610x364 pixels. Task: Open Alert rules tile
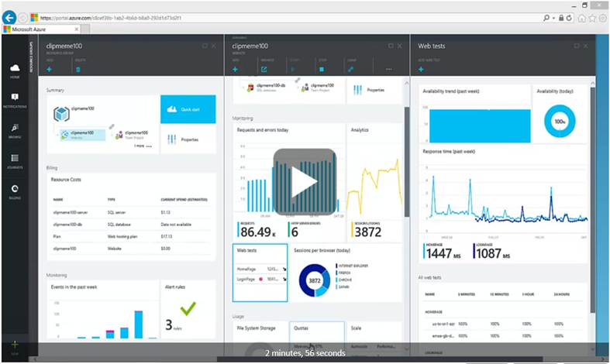188,310
